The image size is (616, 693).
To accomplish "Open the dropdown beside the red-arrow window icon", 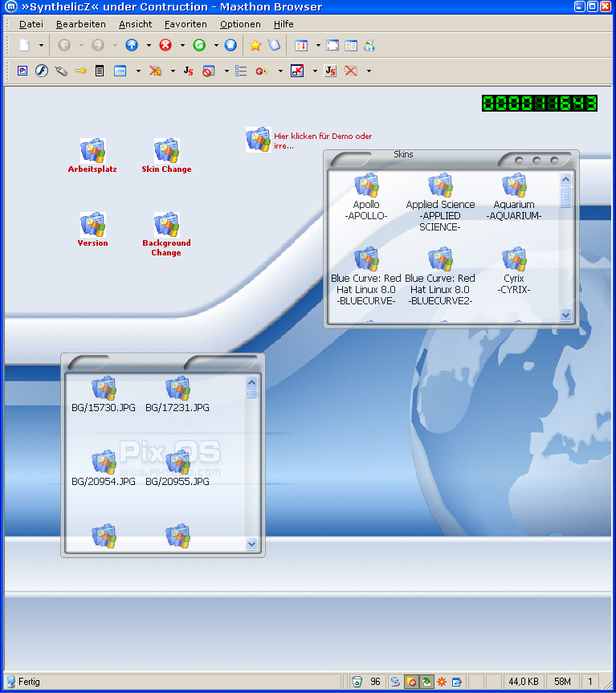I will pyautogui.click(x=315, y=71).
